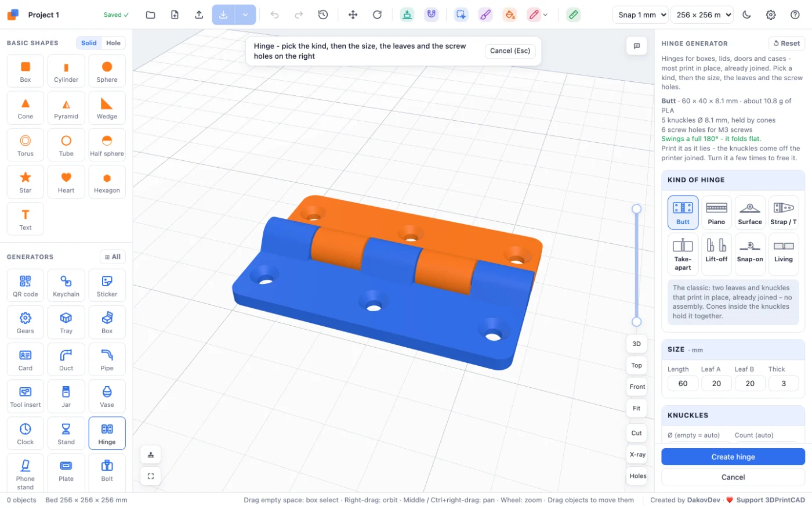Open the QR code generator
Screen dimensions: 812x508
(x=26, y=286)
